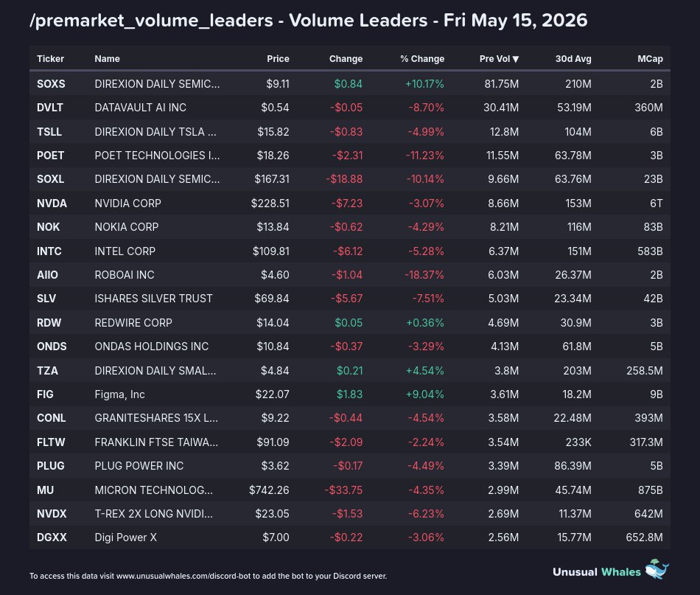This screenshot has width=700, height=595.
Task: Select the SOXS ticker cell
Action: [x=51, y=83]
